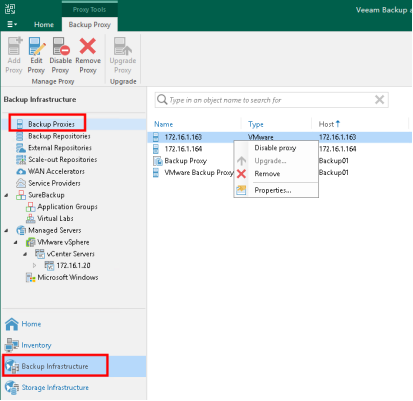The height and width of the screenshot is (401, 413).
Task: Click the Remove Proxy red X icon
Action: click(x=88, y=46)
